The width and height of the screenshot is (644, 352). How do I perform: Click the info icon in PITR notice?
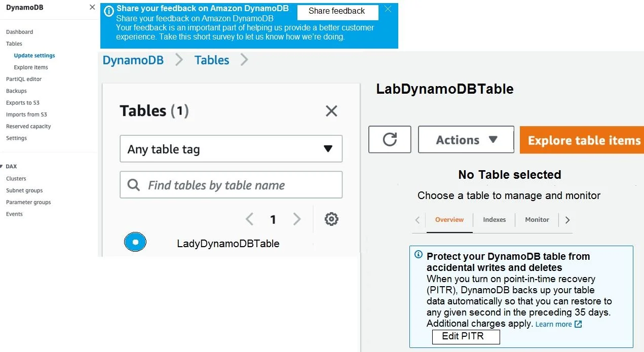click(x=419, y=254)
